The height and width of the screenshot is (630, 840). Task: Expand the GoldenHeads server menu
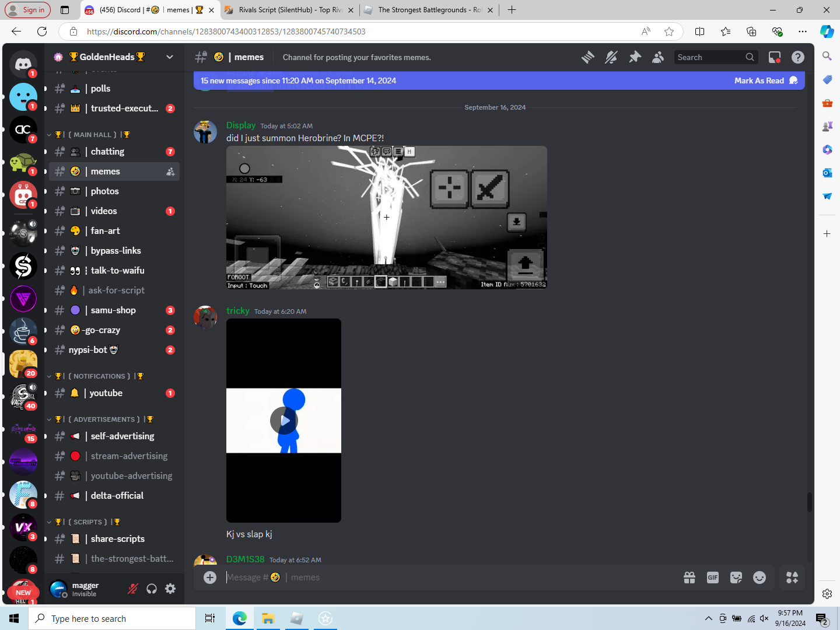click(114, 57)
